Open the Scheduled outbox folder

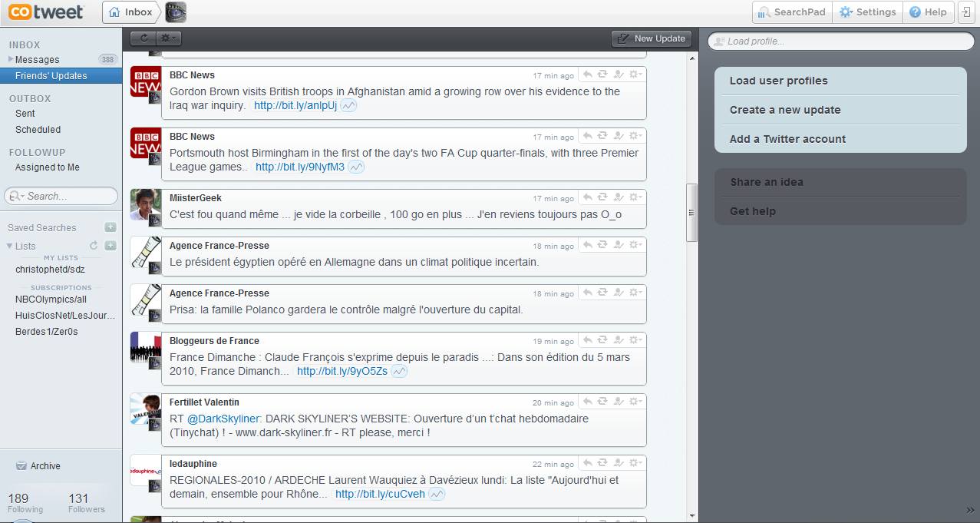38,130
